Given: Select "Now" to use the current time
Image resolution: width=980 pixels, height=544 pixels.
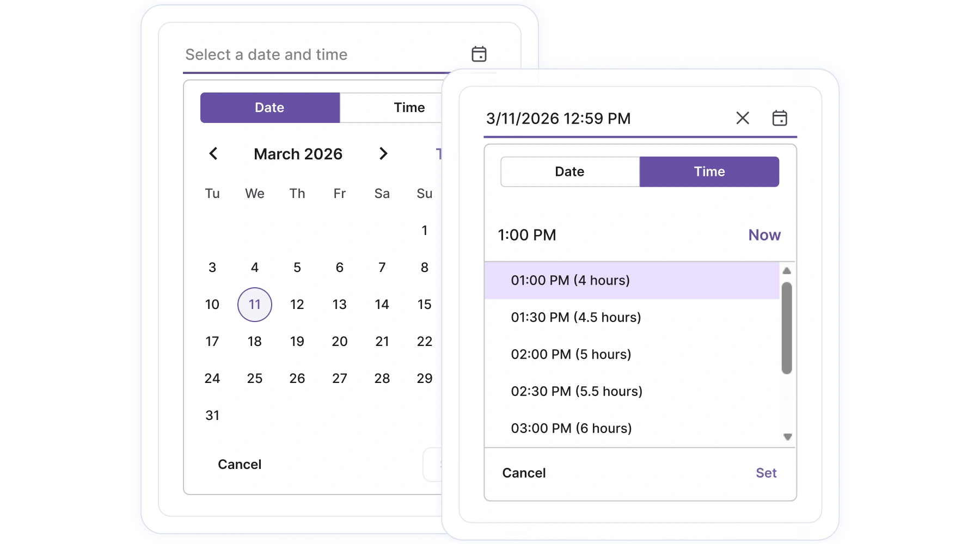Looking at the screenshot, I should pos(764,235).
